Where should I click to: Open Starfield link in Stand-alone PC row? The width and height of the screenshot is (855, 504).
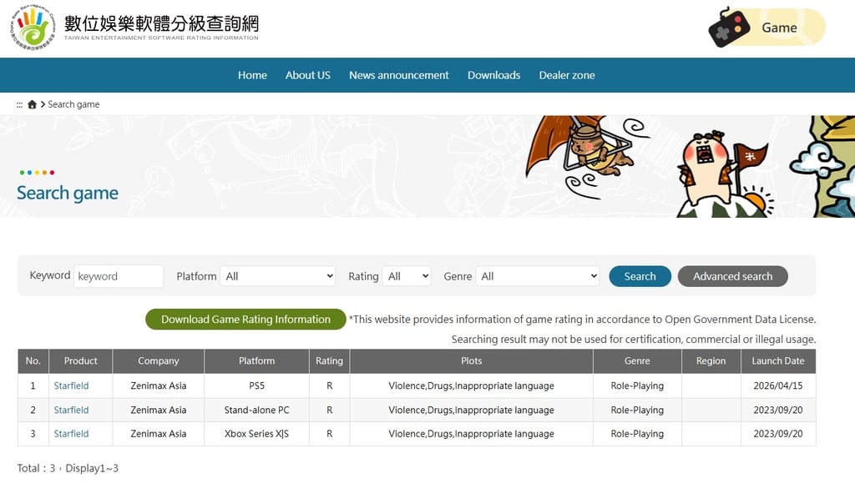pos(72,410)
